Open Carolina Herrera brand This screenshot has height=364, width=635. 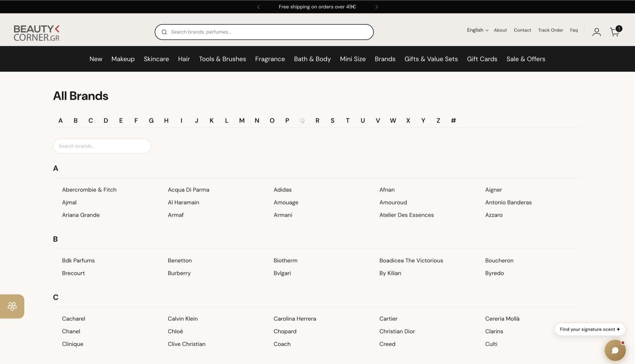(x=295, y=319)
